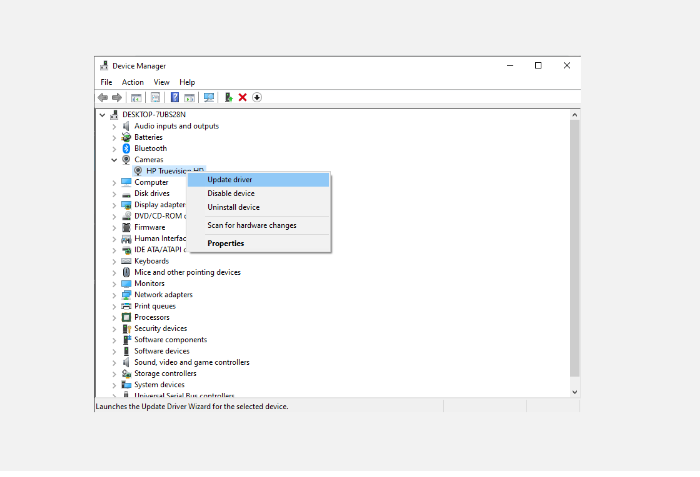The height and width of the screenshot is (477, 700).
Task: Expand the System devices category
Action: (x=114, y=385)
